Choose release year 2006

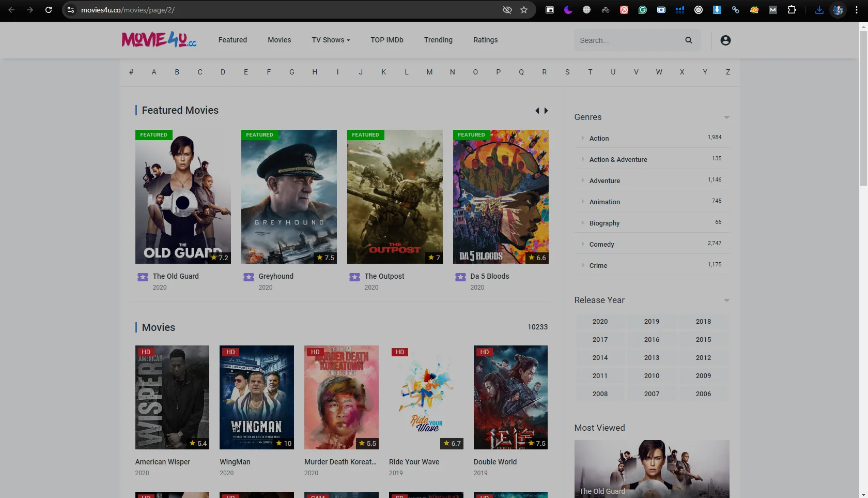point(703,394)
